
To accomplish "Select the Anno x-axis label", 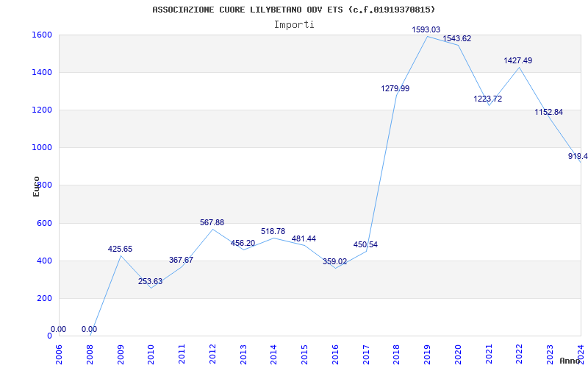I will click(570, 361).
